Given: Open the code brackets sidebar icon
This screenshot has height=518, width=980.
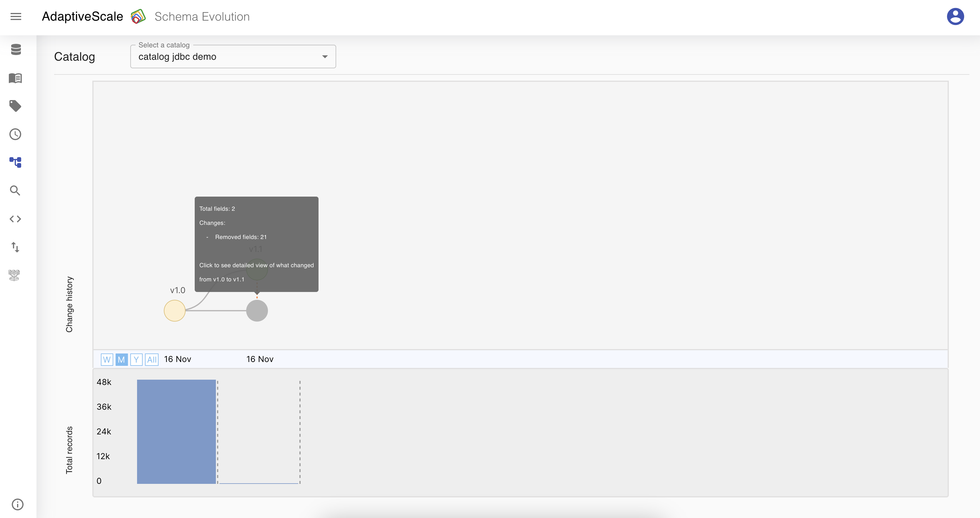Looking at the screenshot, I should click(15, 219).
